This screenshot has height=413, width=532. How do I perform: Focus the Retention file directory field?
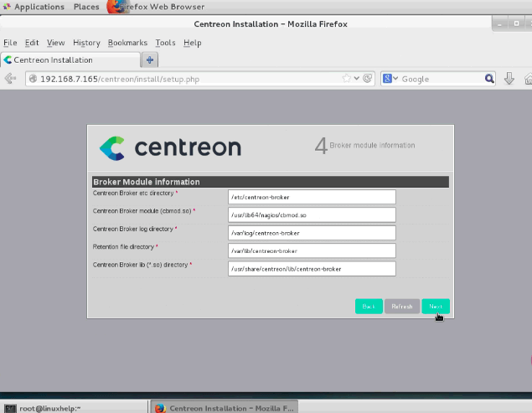coord(312,250)
